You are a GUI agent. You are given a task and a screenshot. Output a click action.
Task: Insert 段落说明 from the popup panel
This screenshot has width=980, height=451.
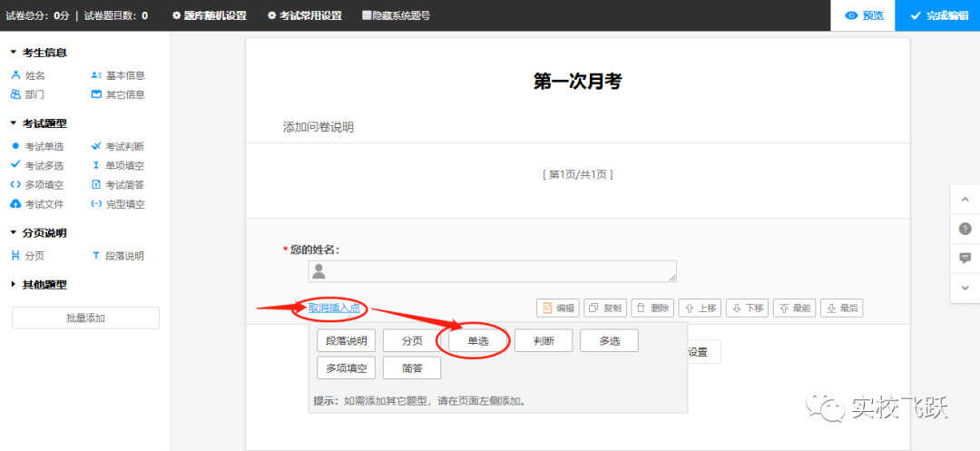pyautogui.click(x=347, y=341)
